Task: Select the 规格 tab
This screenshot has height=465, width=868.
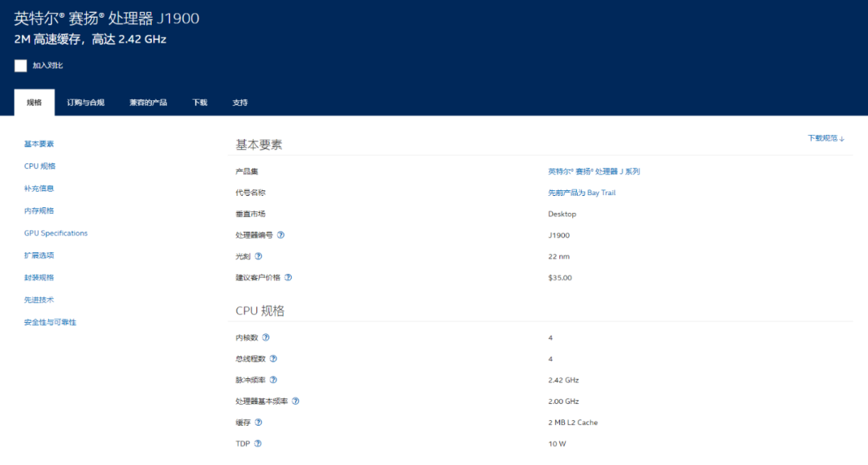Action: [x=35, y=102]
